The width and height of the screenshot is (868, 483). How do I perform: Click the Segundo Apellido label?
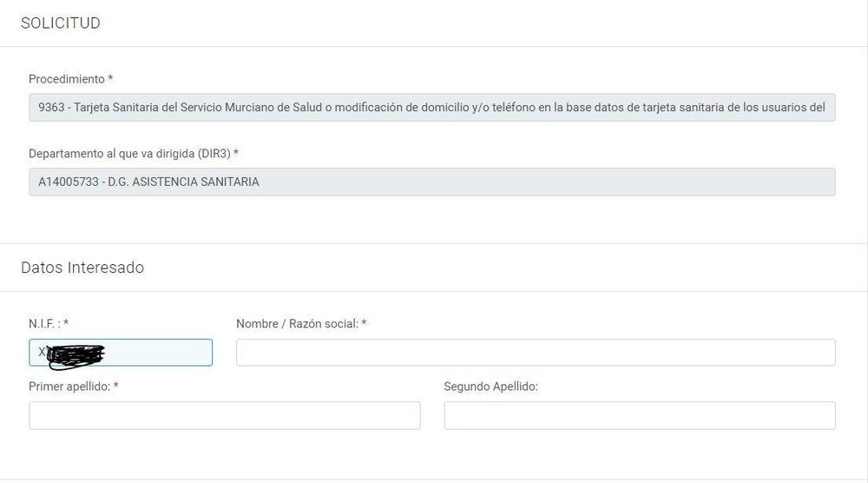point(490,386)
